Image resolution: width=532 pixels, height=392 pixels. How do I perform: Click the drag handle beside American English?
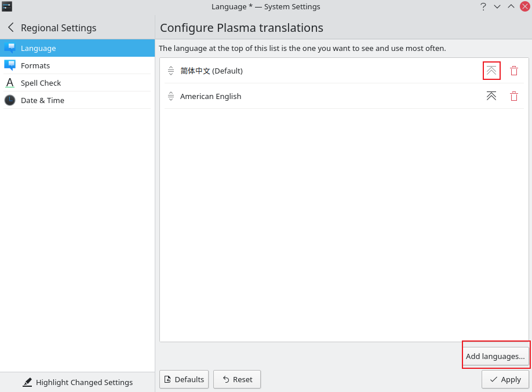tap(171, 96)
